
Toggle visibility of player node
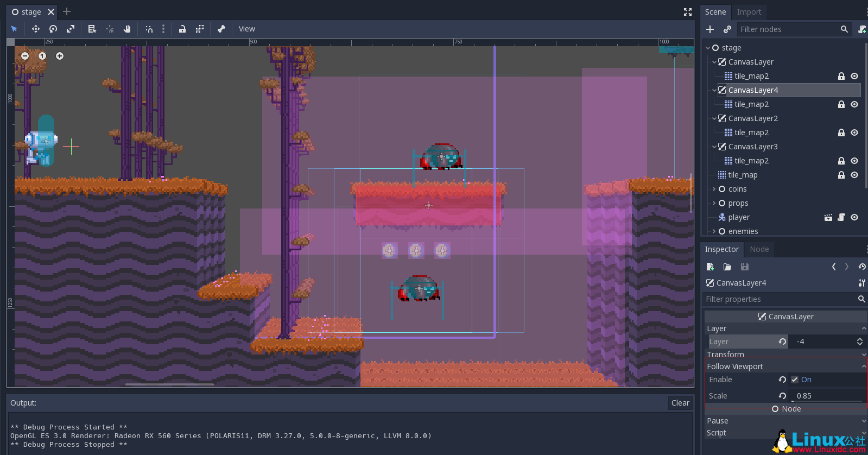click(854, 217)
